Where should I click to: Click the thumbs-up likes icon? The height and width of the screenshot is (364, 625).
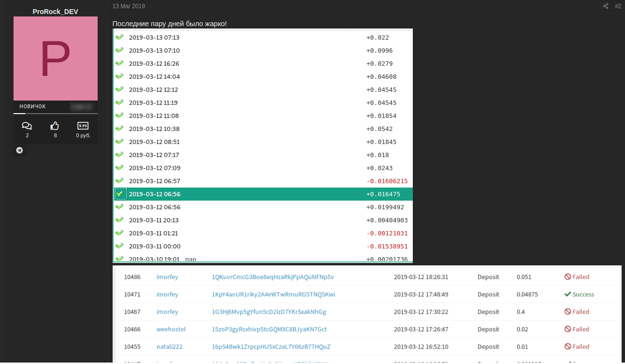[x=55, y=126]
